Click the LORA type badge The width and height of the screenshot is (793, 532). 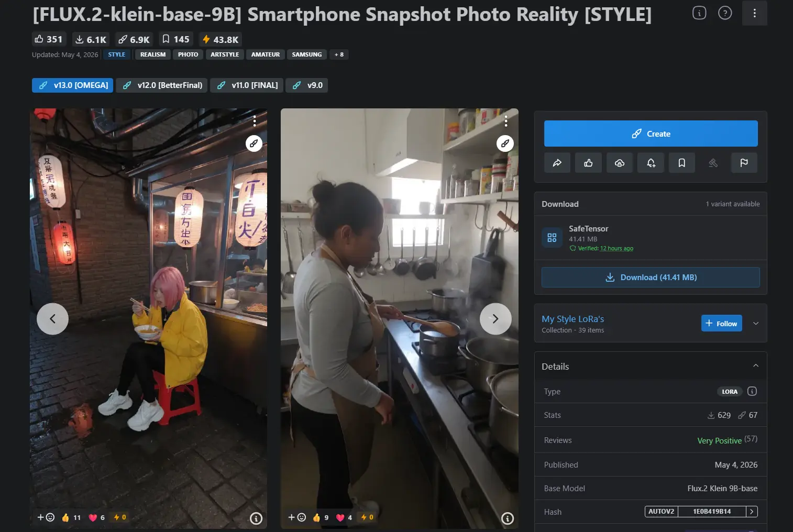click(x=730, y=392)
